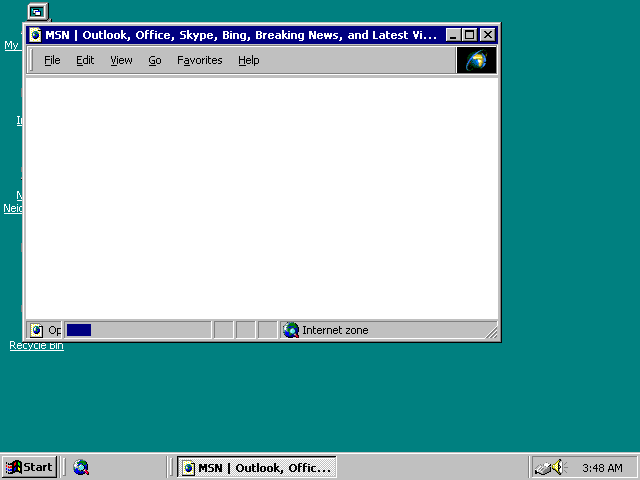
Task: Click the Internet zone globe icon
Action: pos(291,330)
